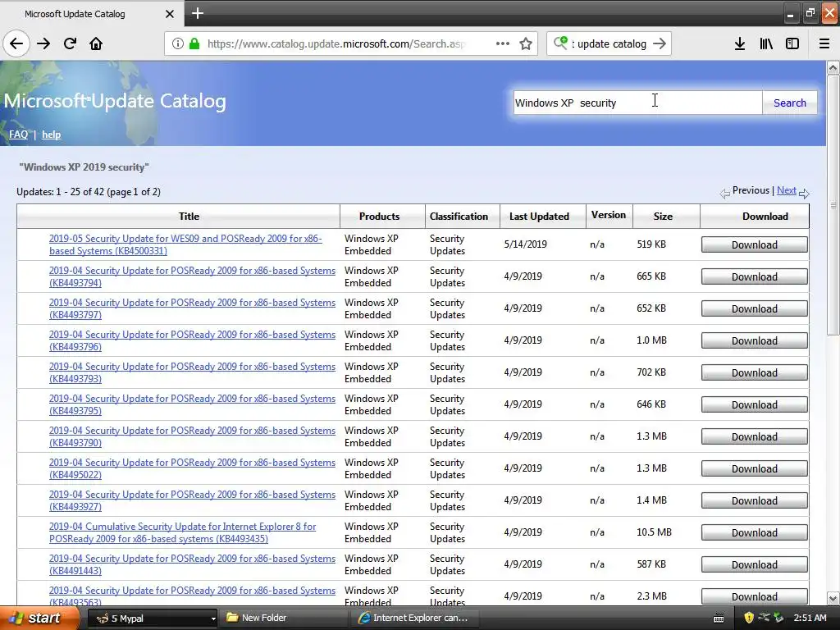Click the address bar URL field
Viewport: 840px width, 630px height.
point(336,43)
